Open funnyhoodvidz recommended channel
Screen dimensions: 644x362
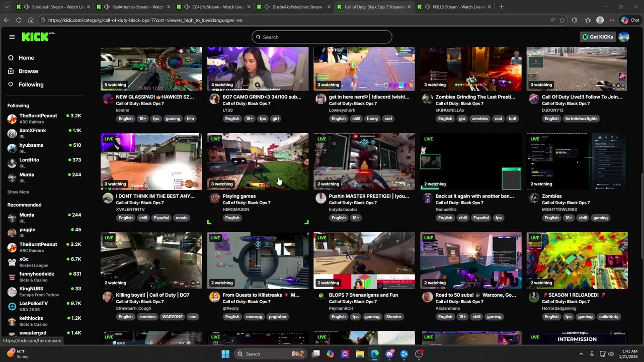point(44,277)
